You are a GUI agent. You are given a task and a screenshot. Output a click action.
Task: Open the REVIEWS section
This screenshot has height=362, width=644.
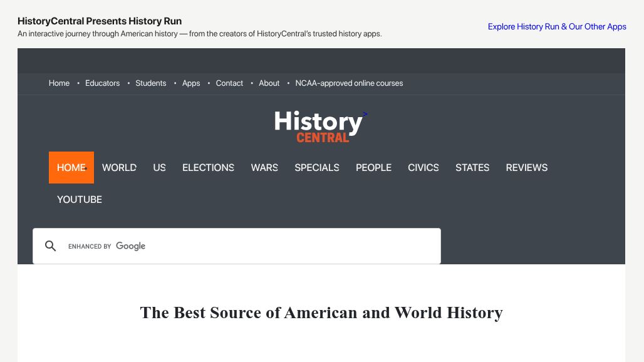click(x=526, y=167)
